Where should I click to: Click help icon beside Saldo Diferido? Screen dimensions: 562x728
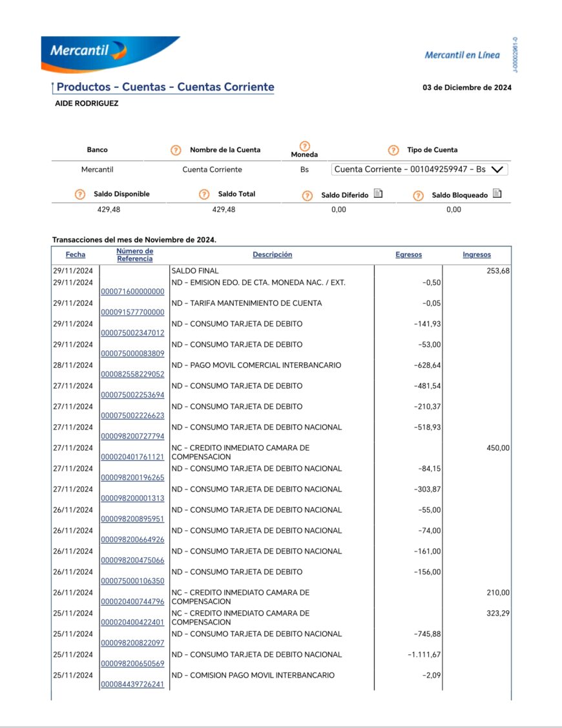point(307,195)
